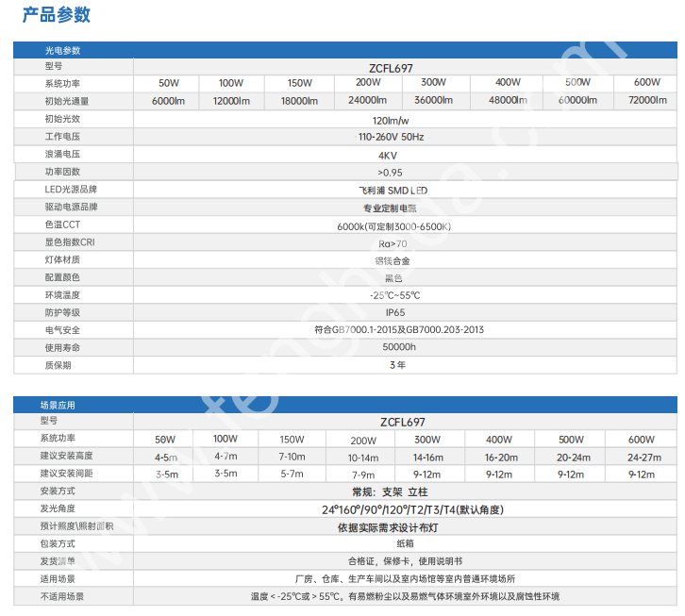Click the 使用寿命 row label
This screenshot has width=685, height=616.
pos(62,348)
